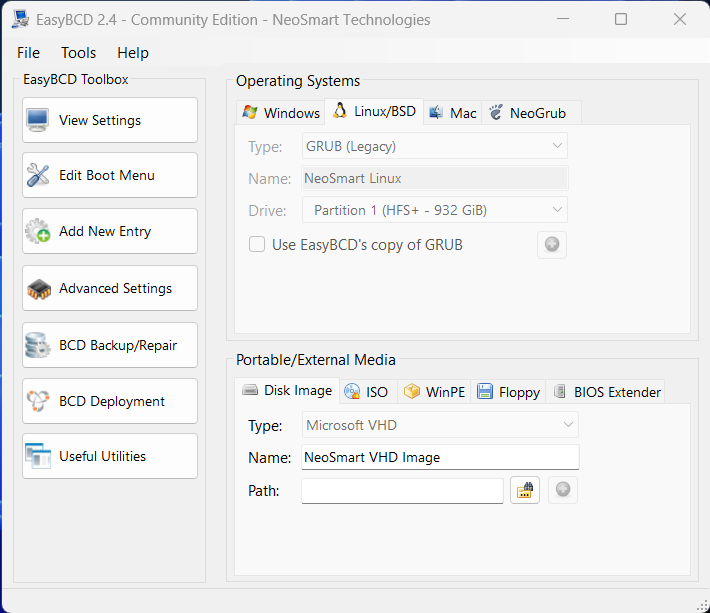Image resolution: width=710 pixels, height=613 pixels.
Task: Click the wrench icon on Edit Boot Menu
Action: [x=38, y=175]
